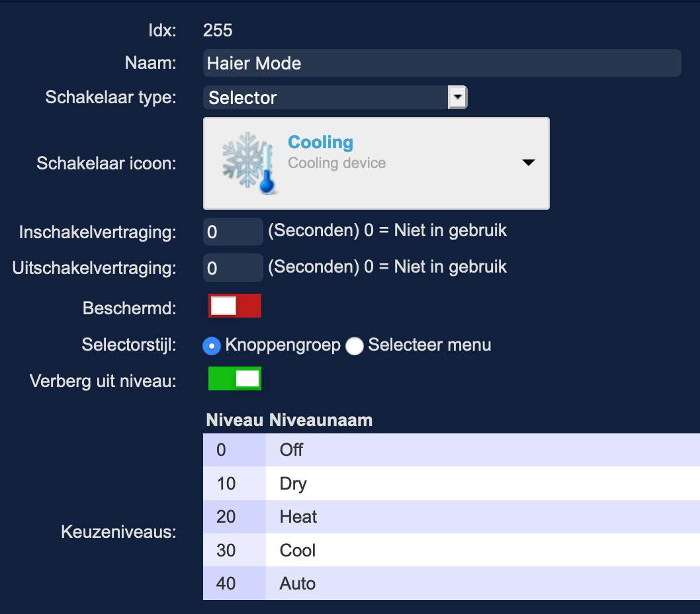Focus the Uitschakelvertraging seconds field

(x=233, y=268)
